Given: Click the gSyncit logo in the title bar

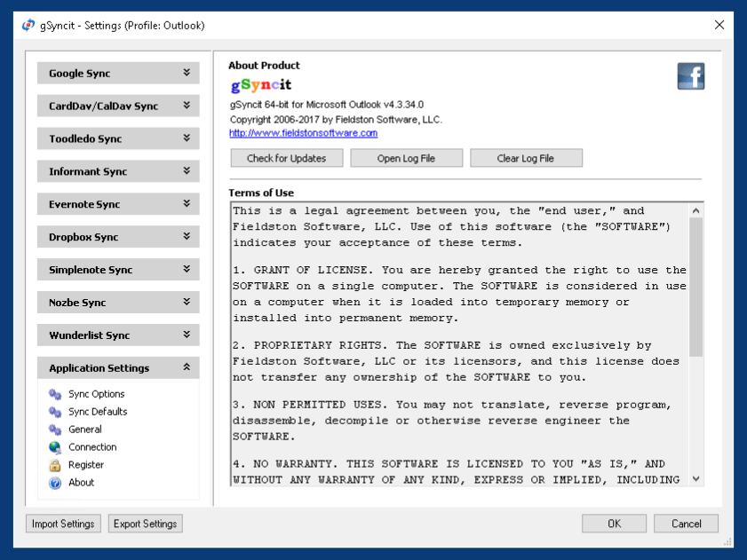Looking at the screenshot, I should click(28, 25).
